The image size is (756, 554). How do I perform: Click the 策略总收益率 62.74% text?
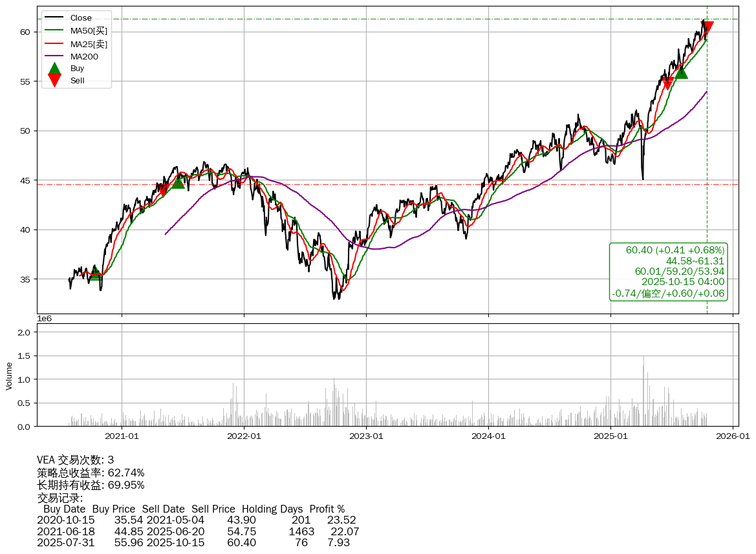pyautogui.click(x=91, y=473)
